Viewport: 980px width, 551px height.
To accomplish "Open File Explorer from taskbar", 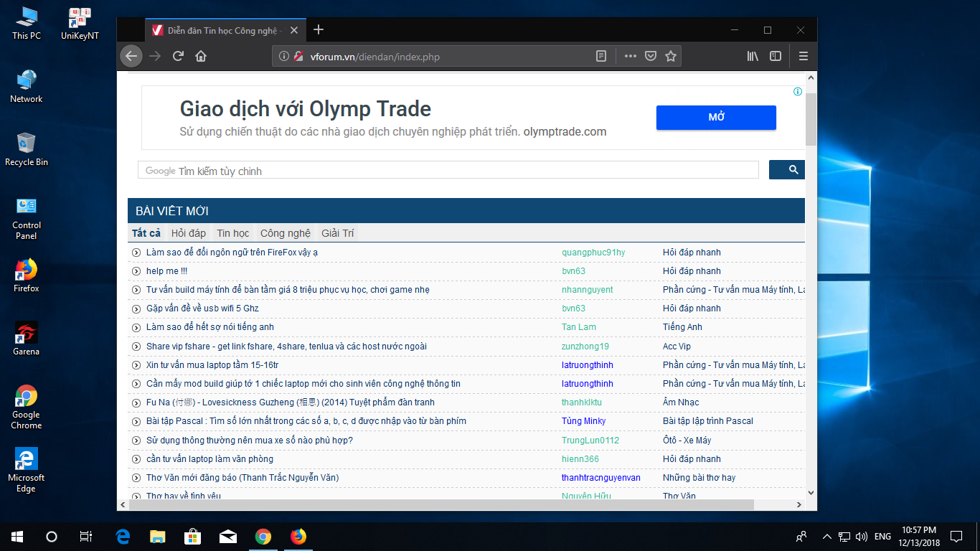I will 157,536.
